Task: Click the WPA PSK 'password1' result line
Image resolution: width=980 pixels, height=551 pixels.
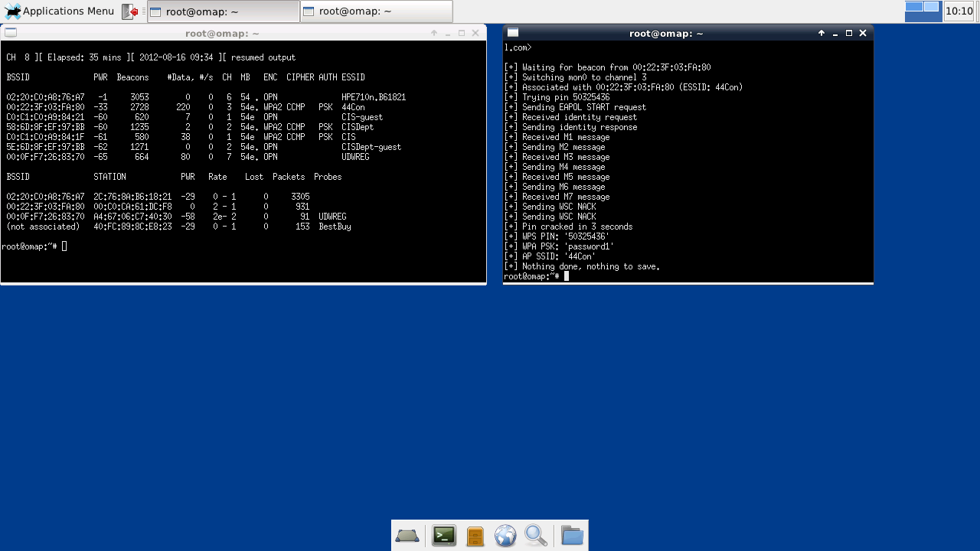Action: tap(559, 246)
